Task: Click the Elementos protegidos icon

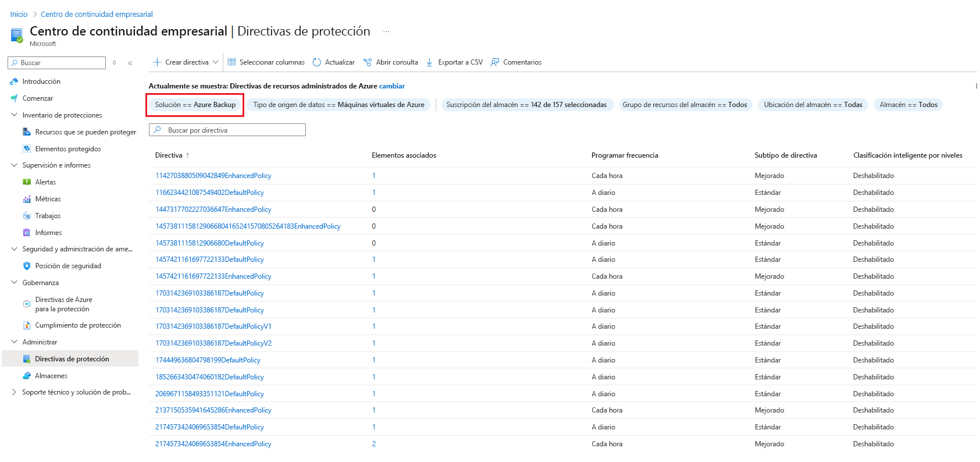Action: click(x=27, y=149)
